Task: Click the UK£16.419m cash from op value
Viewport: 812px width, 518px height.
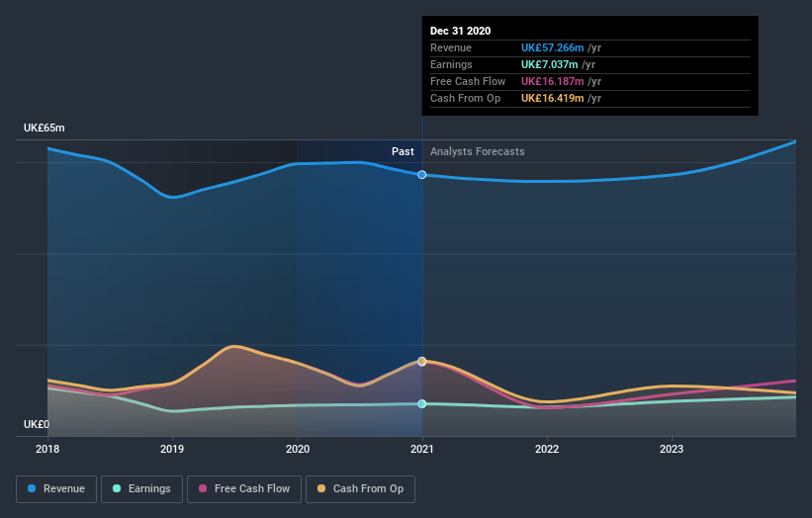Action: (552, 98)
